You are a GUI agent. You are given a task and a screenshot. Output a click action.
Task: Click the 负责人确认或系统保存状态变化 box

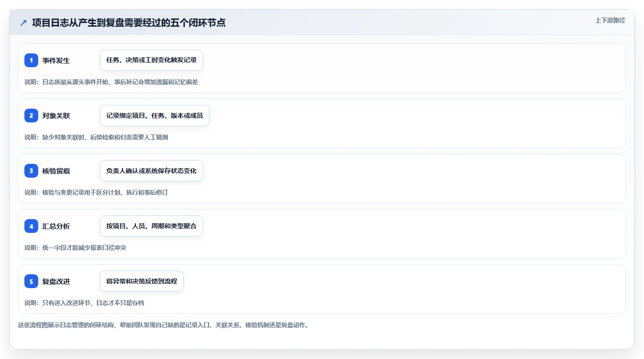(x=151, y=171)
